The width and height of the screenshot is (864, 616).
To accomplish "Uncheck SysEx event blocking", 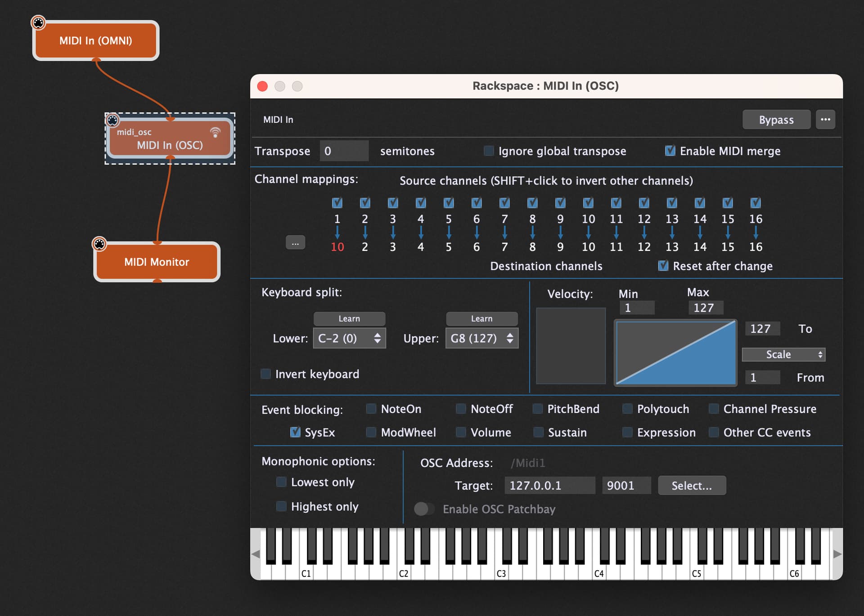I will (x=295, y=432).
